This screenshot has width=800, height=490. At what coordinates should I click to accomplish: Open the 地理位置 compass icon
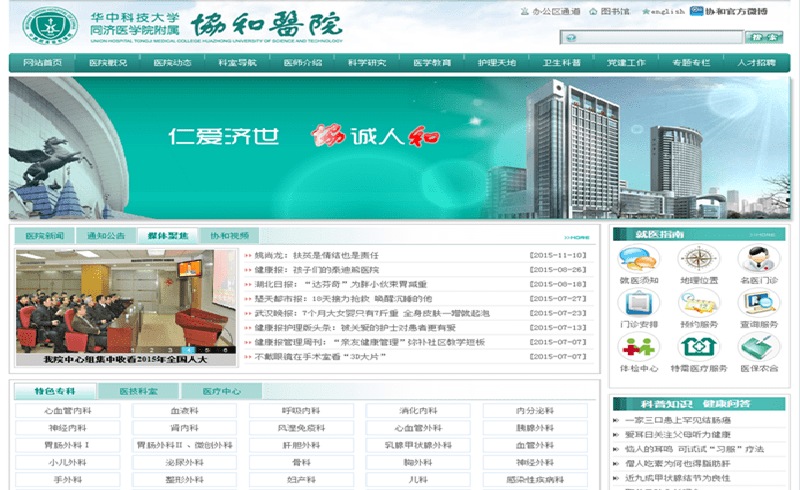(699, 260)
